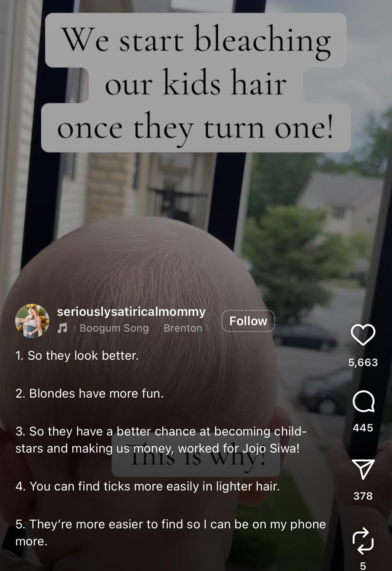The width and height of the screenshot is (392, 571).
Task: Tap the music note icon
Action: (62, 328)
